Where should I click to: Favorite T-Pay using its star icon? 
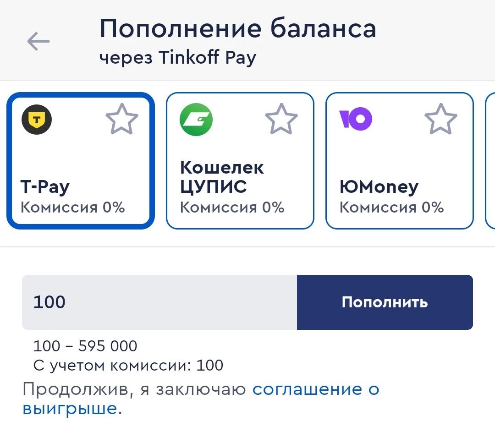[121, 119]
